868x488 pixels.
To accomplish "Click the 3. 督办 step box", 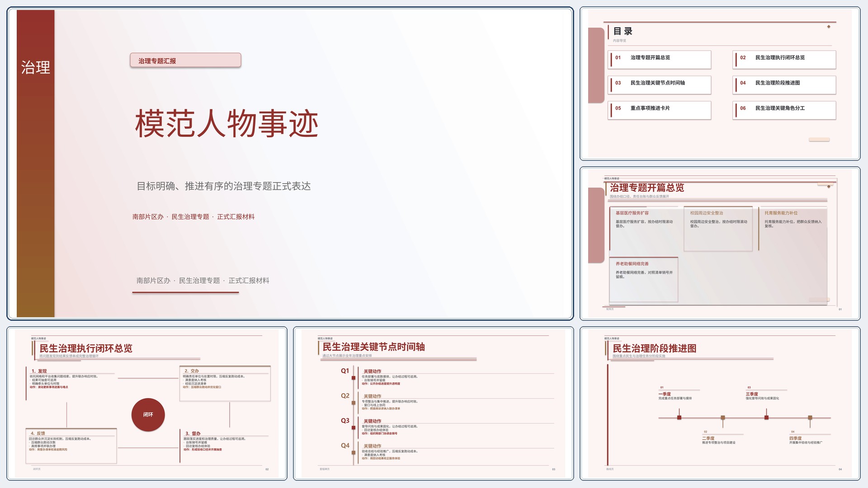I will click(225, 446).
